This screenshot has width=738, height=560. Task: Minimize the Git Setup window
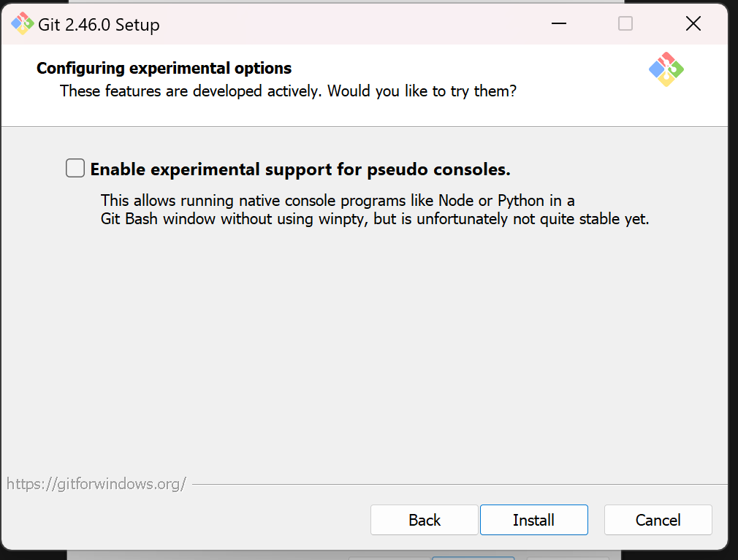tap(559, 23)
